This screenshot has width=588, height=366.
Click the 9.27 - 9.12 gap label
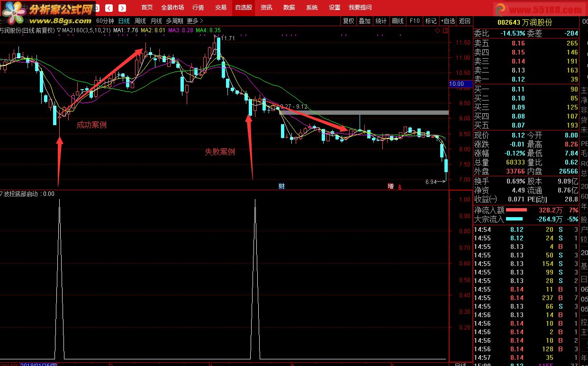(294, 106)
